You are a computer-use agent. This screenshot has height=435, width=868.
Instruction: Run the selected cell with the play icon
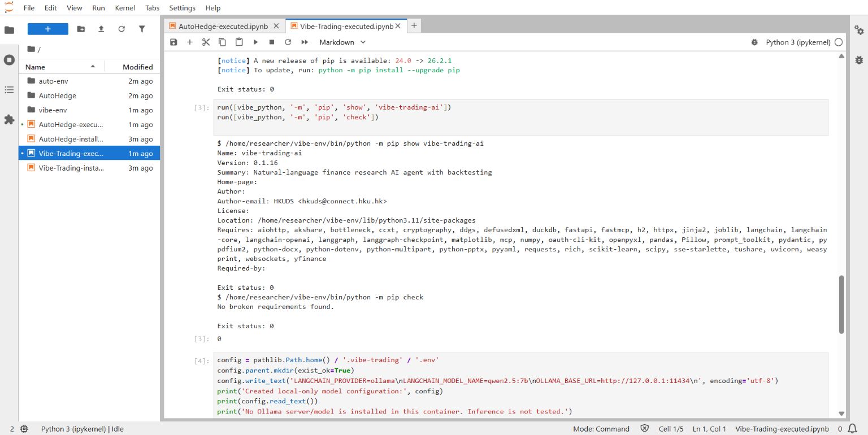click(255, 42)
